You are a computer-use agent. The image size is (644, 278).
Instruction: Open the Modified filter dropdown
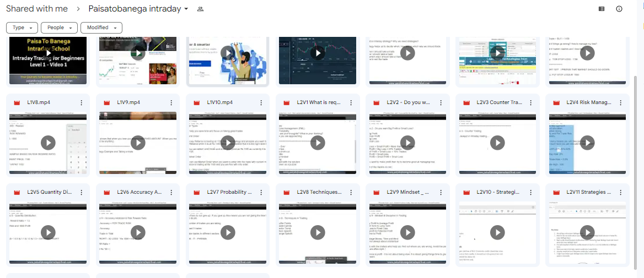pos(101,28)
